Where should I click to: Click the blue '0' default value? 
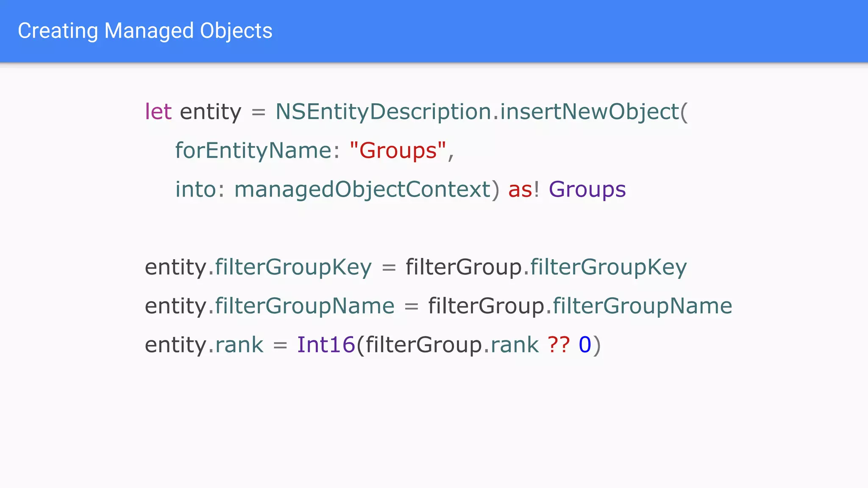[x=585, y=345]
